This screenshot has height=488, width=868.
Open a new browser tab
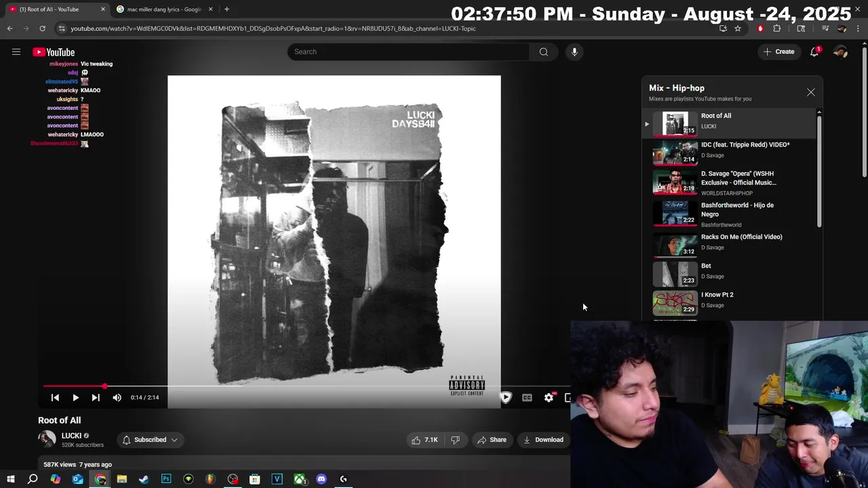point(226,9)
